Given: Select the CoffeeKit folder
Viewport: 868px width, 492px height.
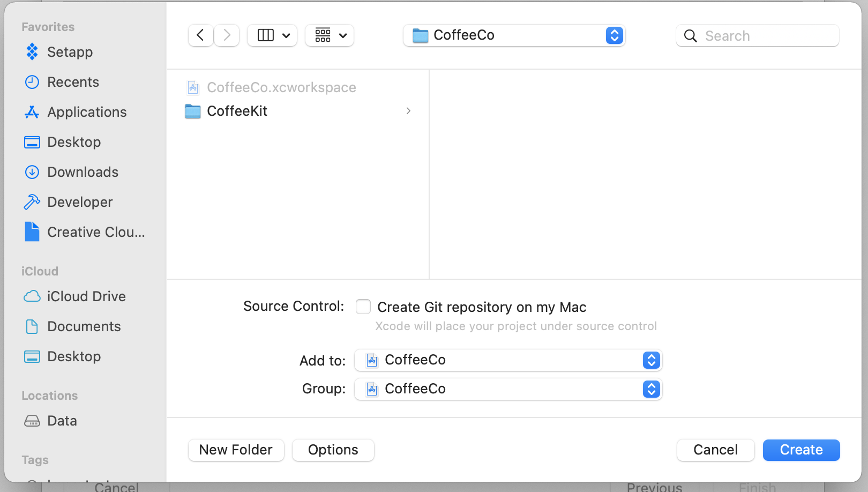Looking at the screenshot, I should point(237,111).
